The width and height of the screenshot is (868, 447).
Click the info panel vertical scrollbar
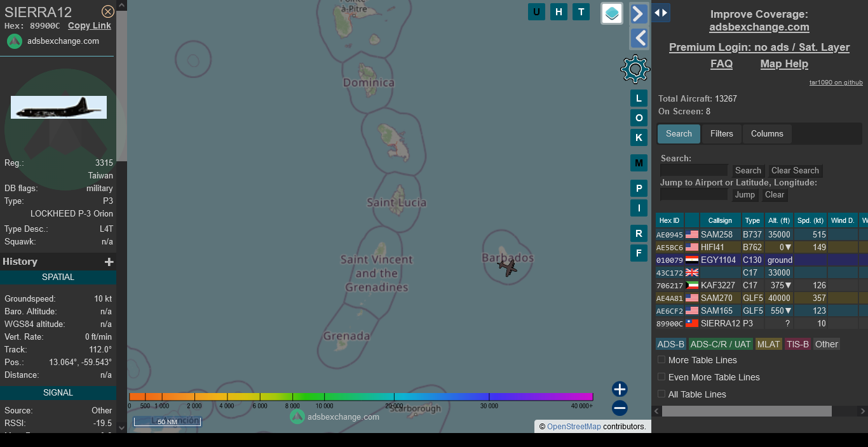tap(121, 85)
